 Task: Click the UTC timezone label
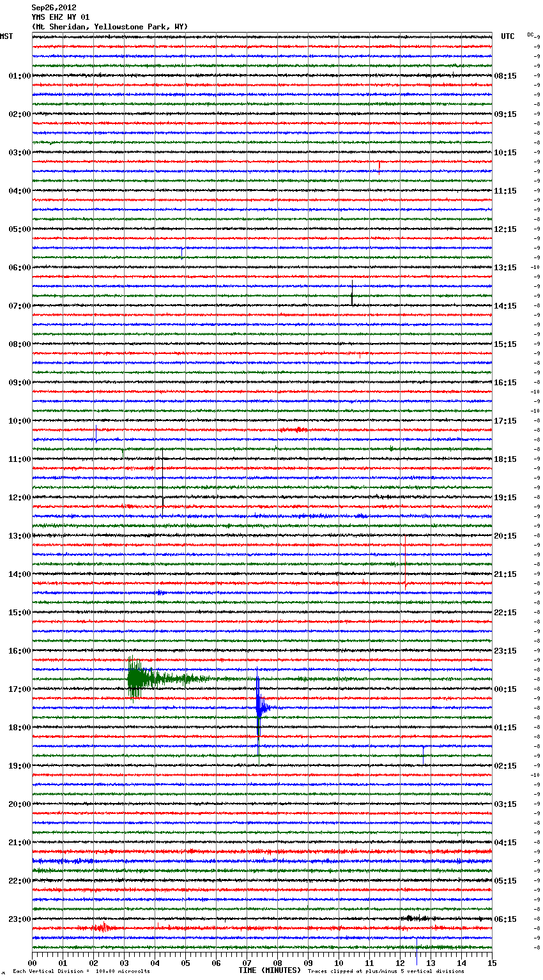[x=507, y=36]
